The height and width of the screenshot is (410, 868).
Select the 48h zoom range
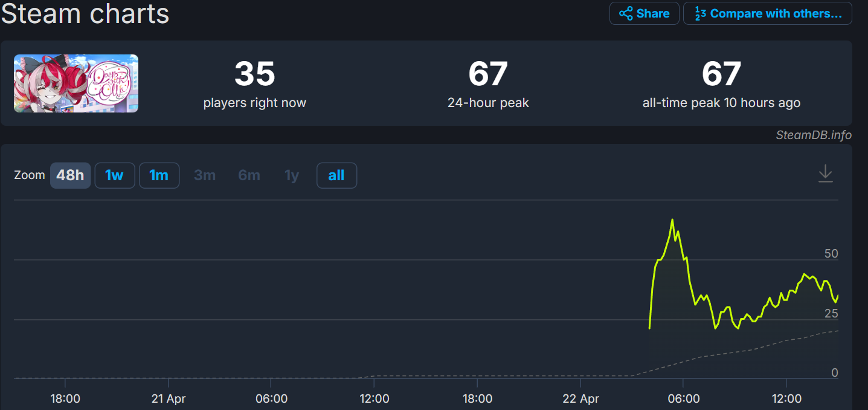[70, 175]
